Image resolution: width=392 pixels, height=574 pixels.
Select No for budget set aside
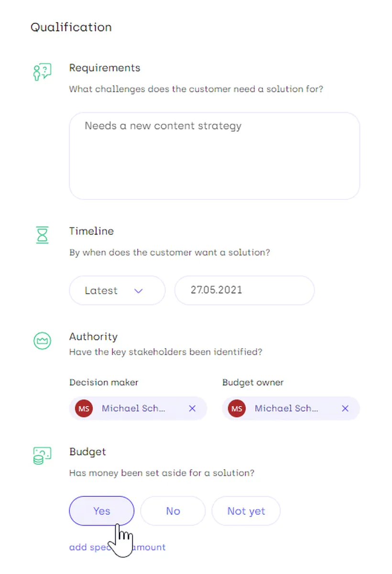(173, 511)
